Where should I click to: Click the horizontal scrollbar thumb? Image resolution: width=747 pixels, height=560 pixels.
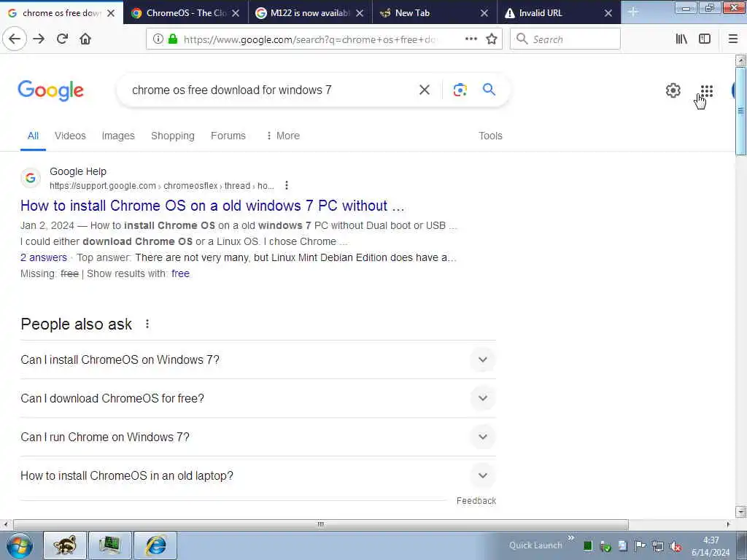click(321, 524)
